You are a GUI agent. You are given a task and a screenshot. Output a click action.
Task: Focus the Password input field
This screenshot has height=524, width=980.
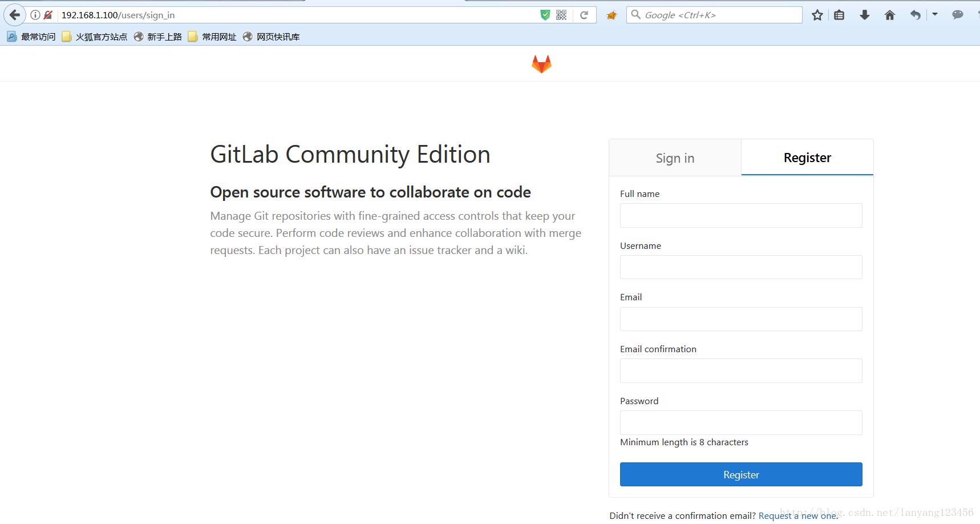tap(741, 423)
